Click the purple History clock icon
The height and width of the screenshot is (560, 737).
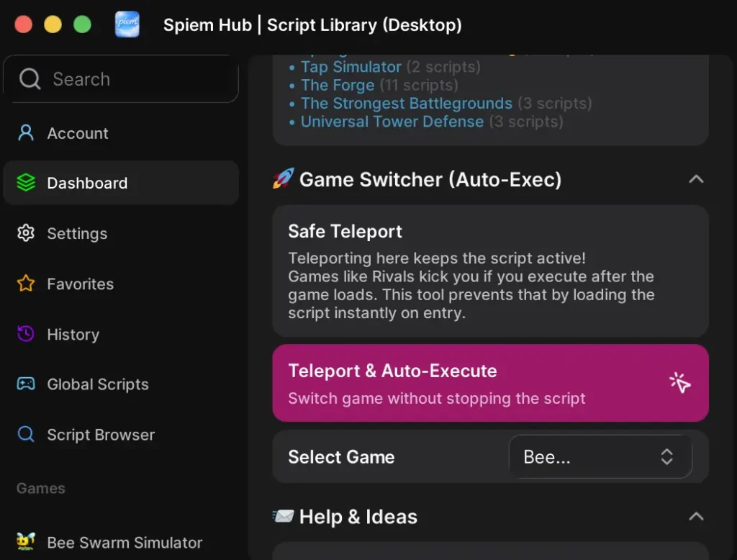[x=26, y=333]
